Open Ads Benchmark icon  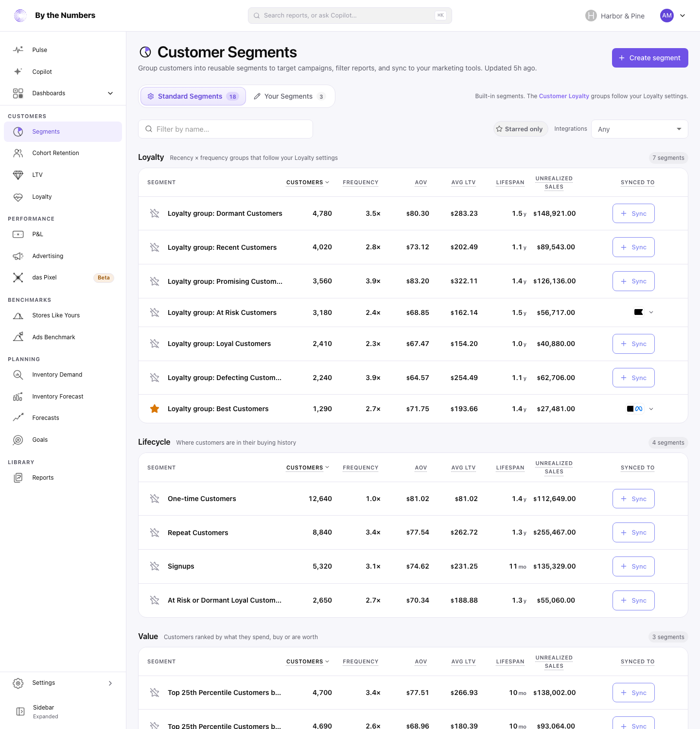coord(18,337)
